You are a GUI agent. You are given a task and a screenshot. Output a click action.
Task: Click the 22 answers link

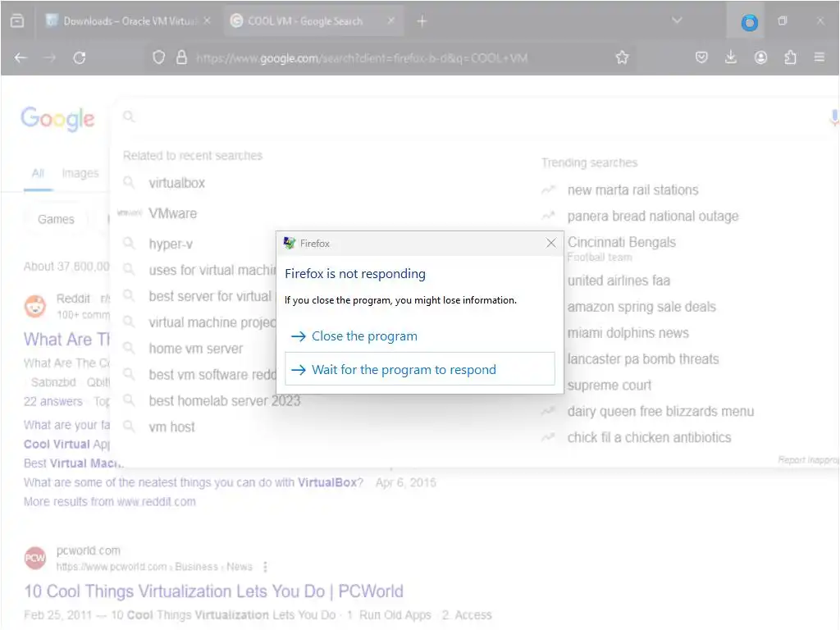coord(53,401)
